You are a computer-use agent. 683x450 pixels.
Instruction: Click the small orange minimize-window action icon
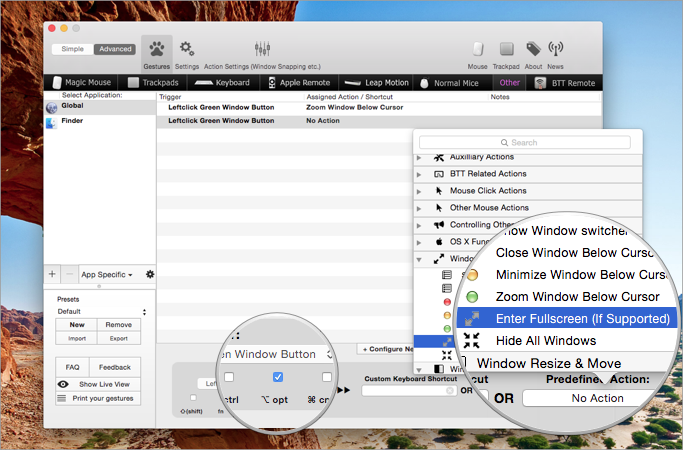tap(447, 315)
